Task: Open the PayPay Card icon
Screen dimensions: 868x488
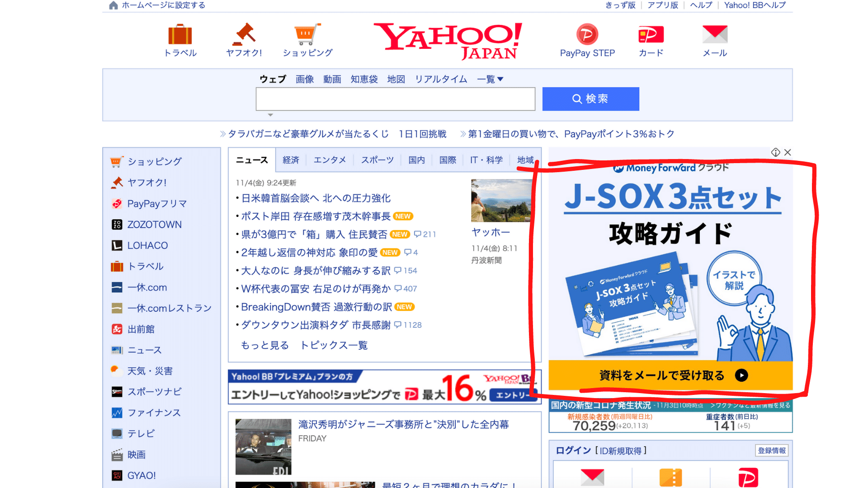Action: pyautogui.click(x=651, y=34)
